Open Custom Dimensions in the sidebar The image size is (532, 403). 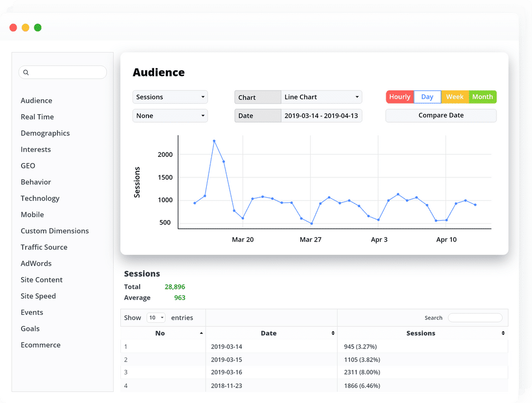tap(55, 231)
